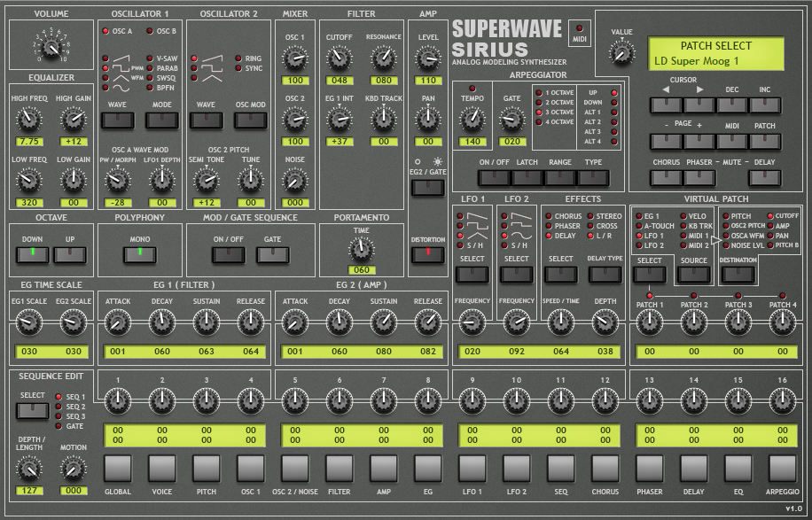Click the filter CUTOFF knob
812x520 pixels.
pos(339,59)
